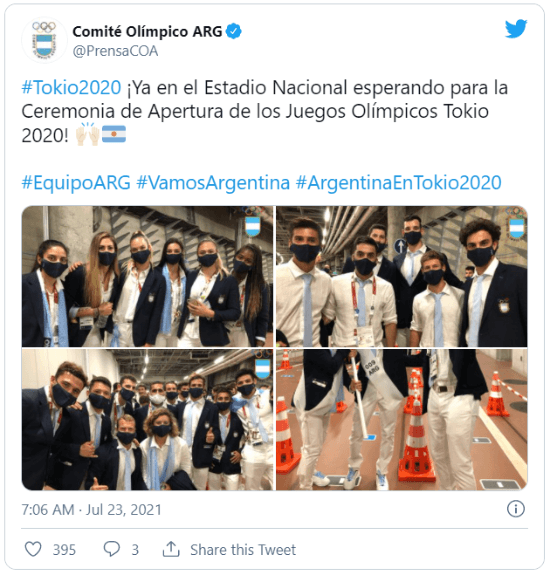
Task: Click the Comité Olímpico ARG account name
Action: (147, 32)
